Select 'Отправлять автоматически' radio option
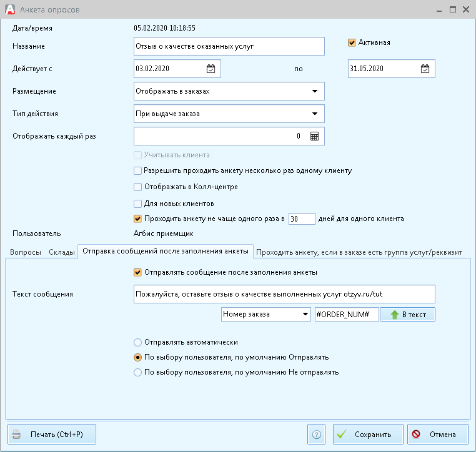The height and width of the screenshot is (452, 476). tap(138, 342)
